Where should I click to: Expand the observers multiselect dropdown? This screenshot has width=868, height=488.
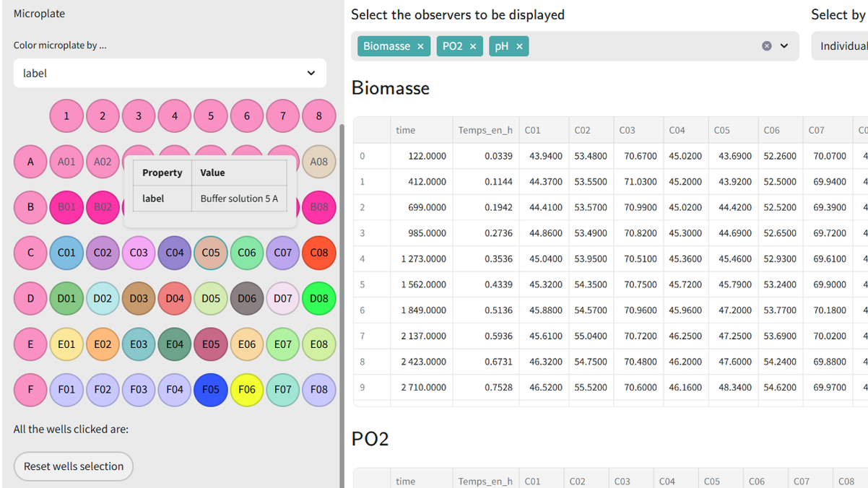coord(784,46)
